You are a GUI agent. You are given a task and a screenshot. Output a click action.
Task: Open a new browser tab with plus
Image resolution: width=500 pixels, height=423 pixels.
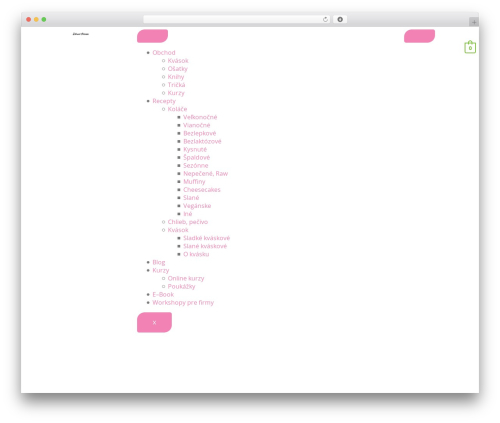click(474, 22)
